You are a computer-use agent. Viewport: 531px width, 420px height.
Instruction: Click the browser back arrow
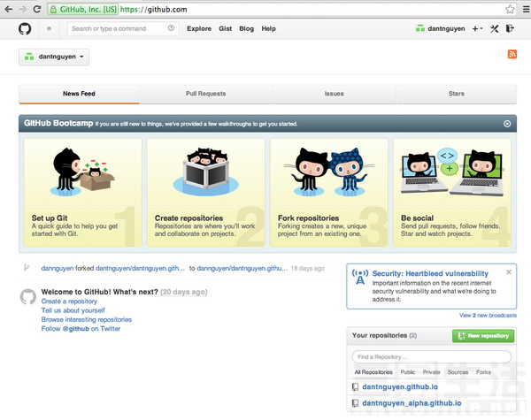[9, 9]
